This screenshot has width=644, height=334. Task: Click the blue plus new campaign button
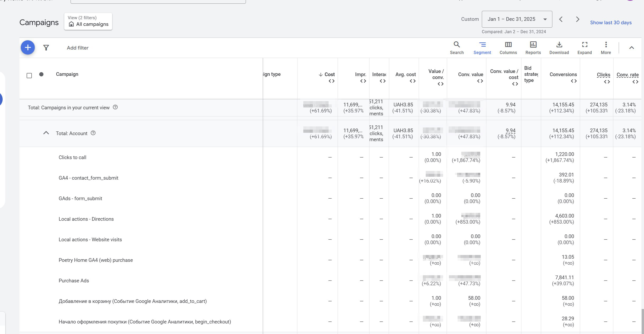[28, 48]
